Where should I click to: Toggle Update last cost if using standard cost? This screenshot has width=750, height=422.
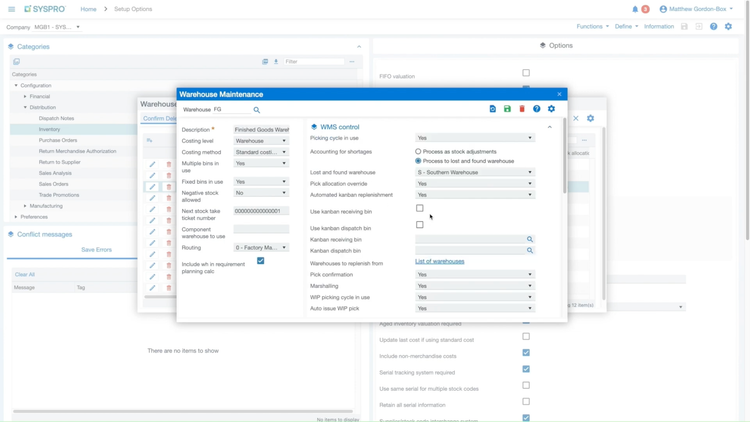(x=526, y=336)
